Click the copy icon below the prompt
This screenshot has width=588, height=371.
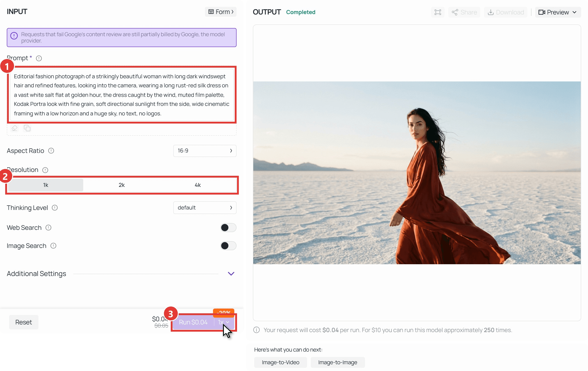click(x=27, y=128)
